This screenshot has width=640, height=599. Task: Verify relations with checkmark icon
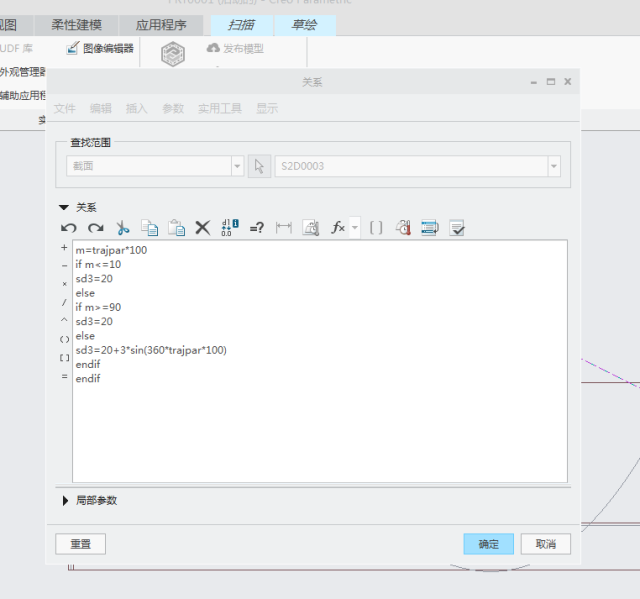click(457, 228)
